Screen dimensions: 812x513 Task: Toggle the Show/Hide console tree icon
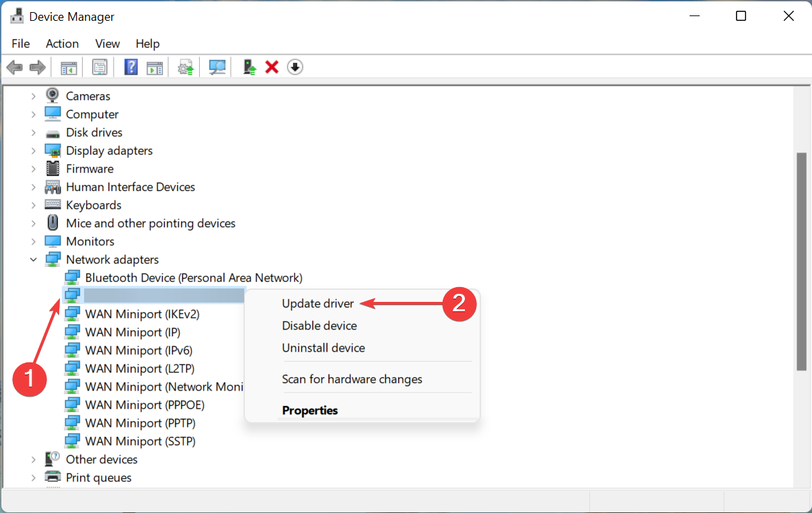pos(68,67)
